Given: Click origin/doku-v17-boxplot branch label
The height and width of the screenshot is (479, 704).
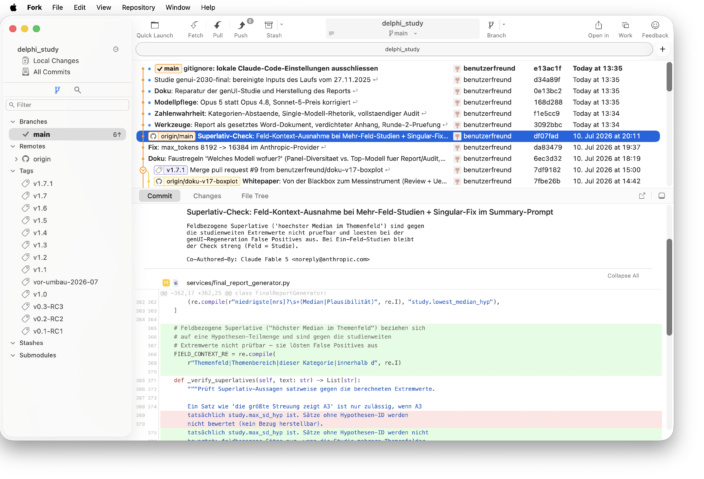Looking at the screenshot, I should [x=197, y=181].
